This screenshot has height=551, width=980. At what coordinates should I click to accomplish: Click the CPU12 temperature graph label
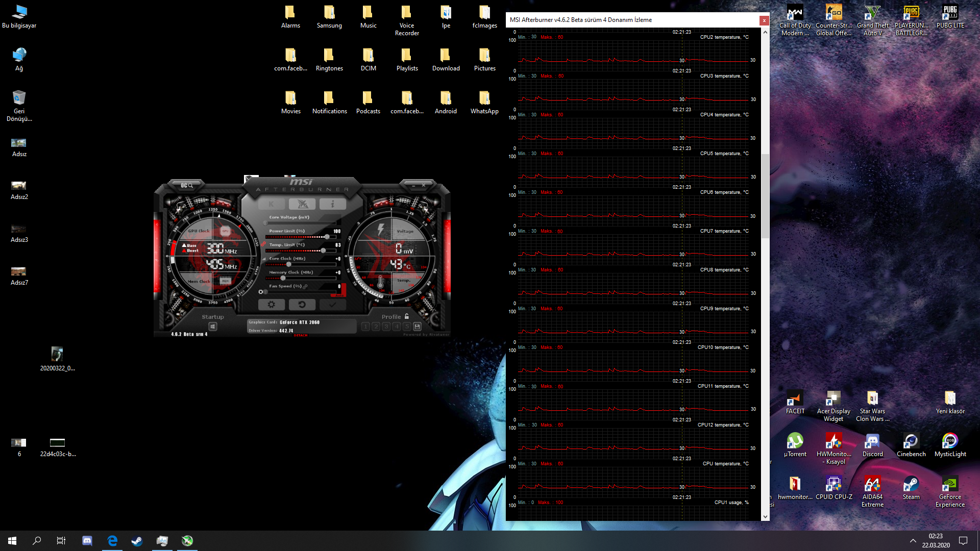(x=723, y=425)
